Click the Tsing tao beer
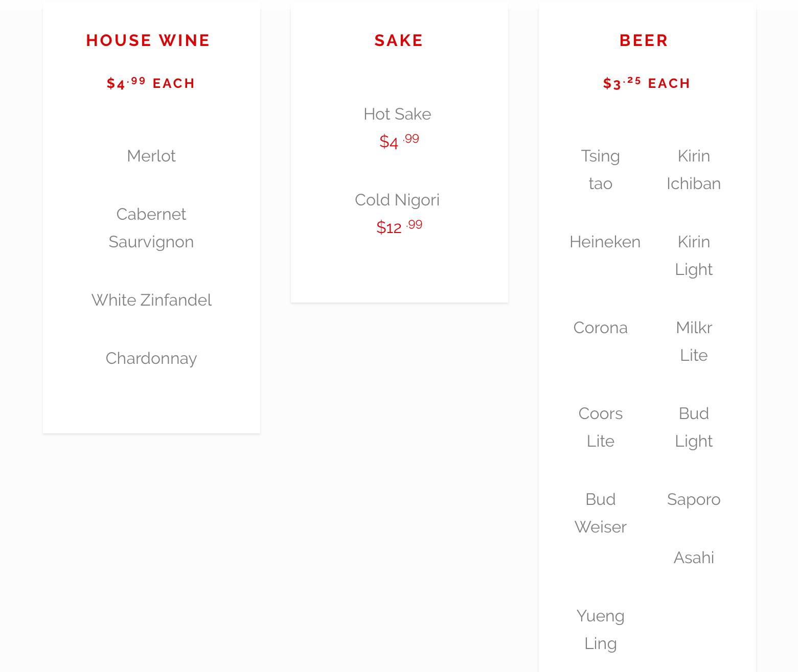 point(600,170)
